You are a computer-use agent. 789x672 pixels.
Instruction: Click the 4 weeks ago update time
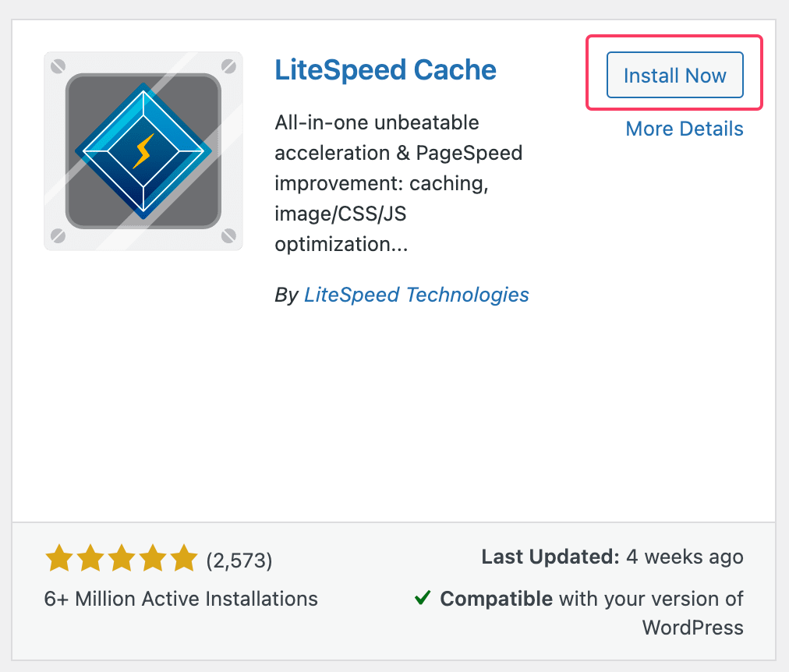[685, 557]
